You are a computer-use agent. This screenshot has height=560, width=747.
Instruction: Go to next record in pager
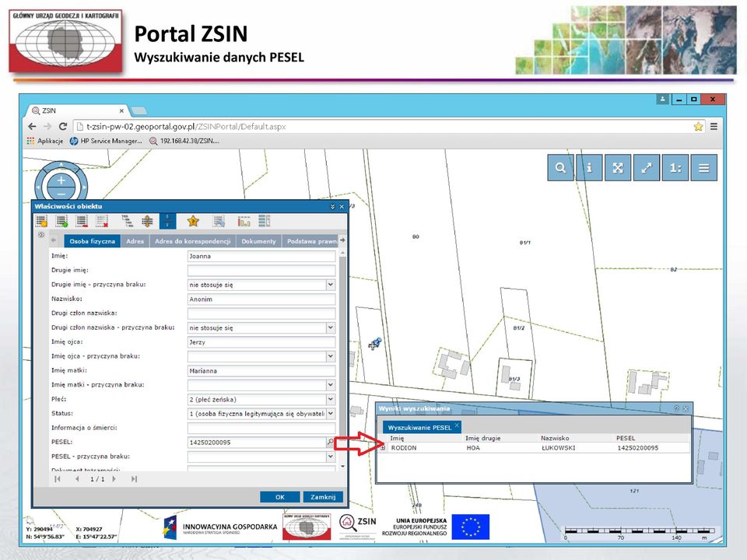114,479
